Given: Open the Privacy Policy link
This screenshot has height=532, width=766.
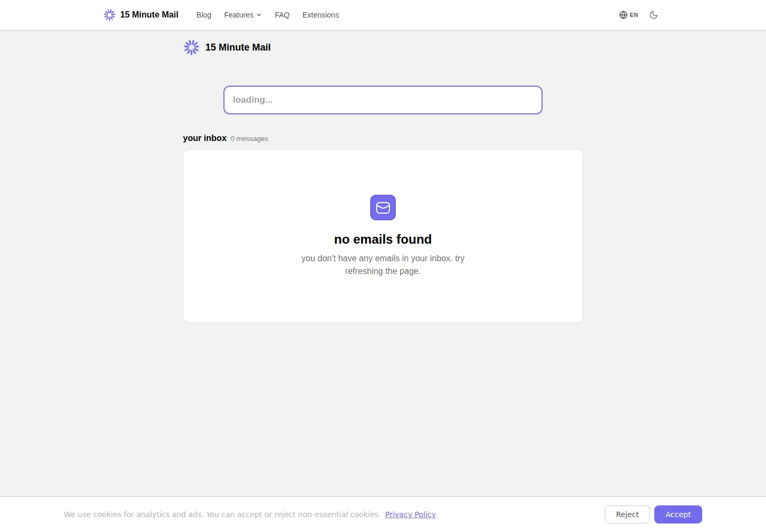Looking at the screenshot, I should 411,514.
